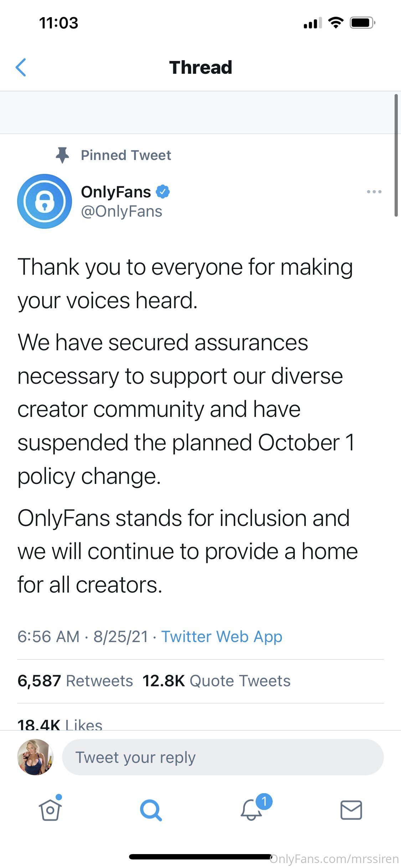
Task: Tap the notification badge showing 1
Action: pyautogui.click(x=264, y=802)
